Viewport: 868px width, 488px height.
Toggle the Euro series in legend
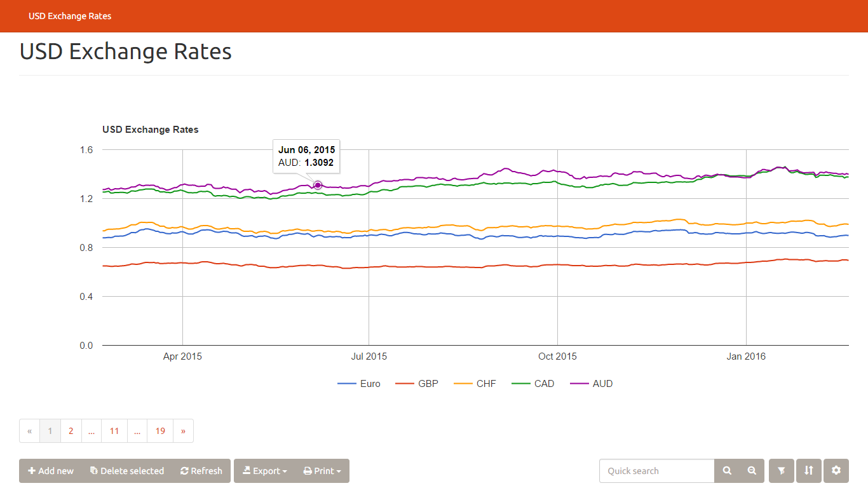(x=360, y=384)
